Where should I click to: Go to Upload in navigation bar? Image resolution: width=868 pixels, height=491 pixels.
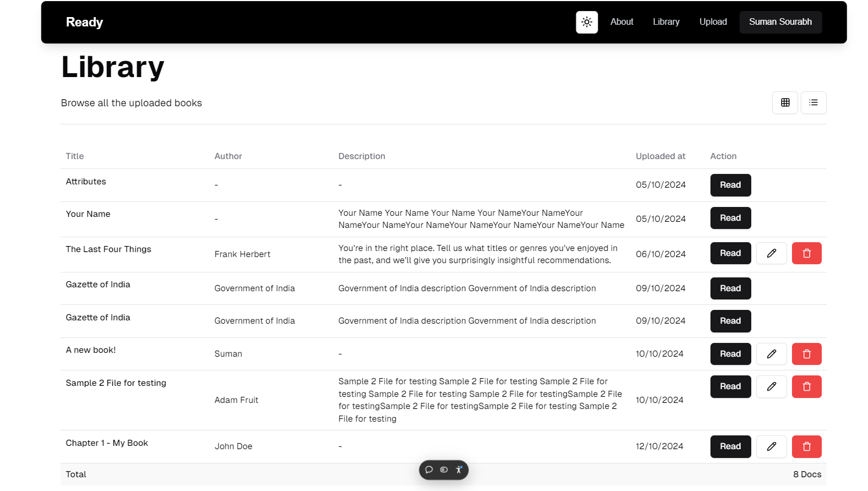tap(713, 22)
